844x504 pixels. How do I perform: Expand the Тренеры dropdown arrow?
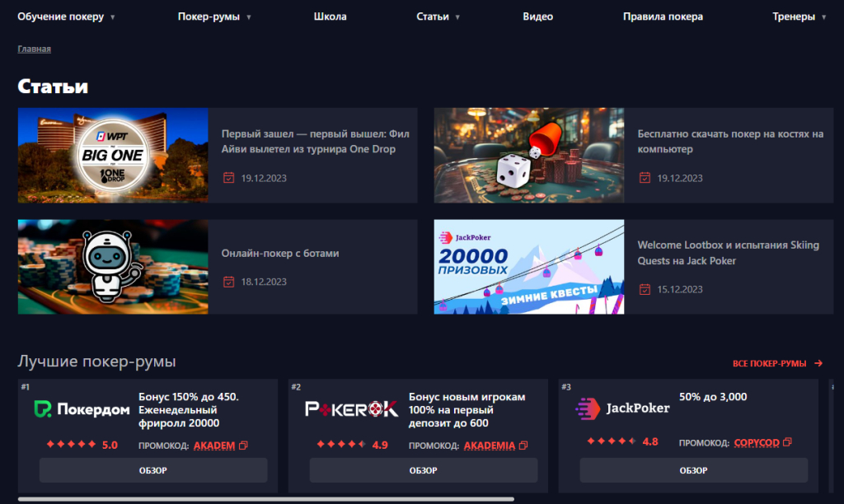[823, 17]
